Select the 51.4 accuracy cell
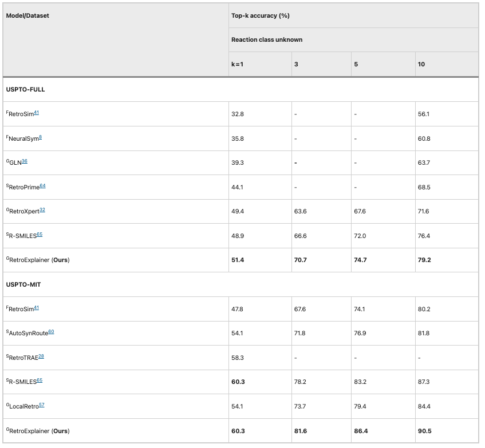Viewport: 485px width, 448px height. tap(238, 260)
